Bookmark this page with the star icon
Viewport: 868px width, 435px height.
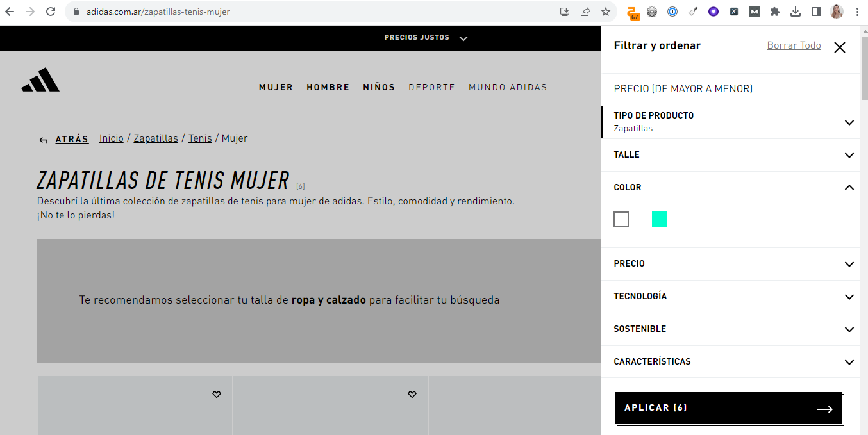pyautogui.click(x=605, y=12)
